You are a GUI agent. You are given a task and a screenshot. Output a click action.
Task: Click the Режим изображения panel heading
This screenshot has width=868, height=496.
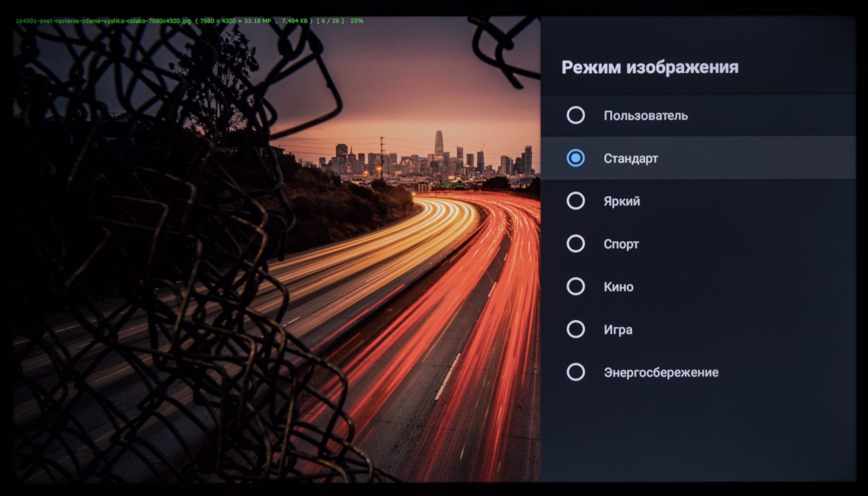[650, 67]
